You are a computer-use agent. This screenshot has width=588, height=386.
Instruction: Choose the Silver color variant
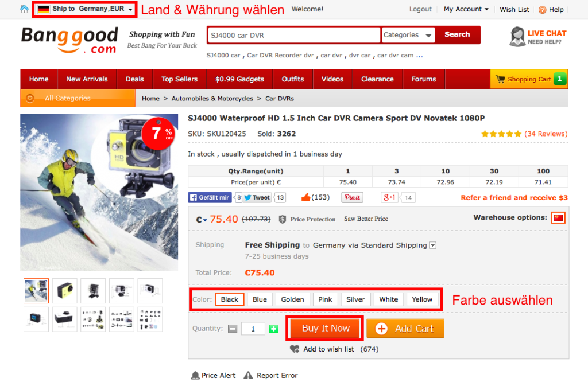(x=355, y=299)
